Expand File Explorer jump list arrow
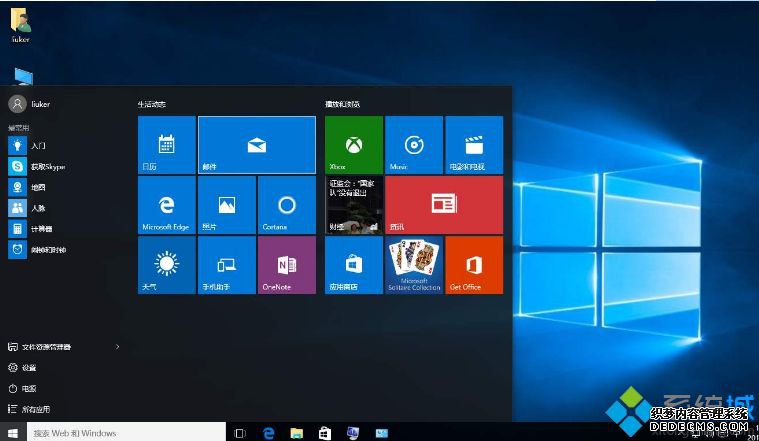Viewport: 759px width, 441px height. tap(117, 347)
